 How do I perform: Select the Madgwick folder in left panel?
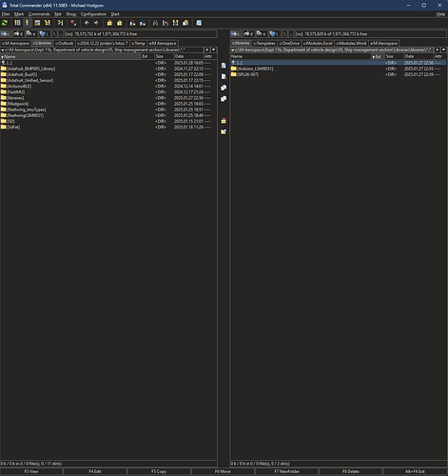(x=18, y=104)
